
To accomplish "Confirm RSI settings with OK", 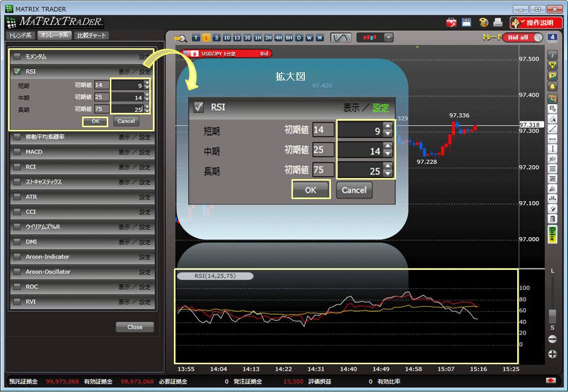I will coord(95,122).
